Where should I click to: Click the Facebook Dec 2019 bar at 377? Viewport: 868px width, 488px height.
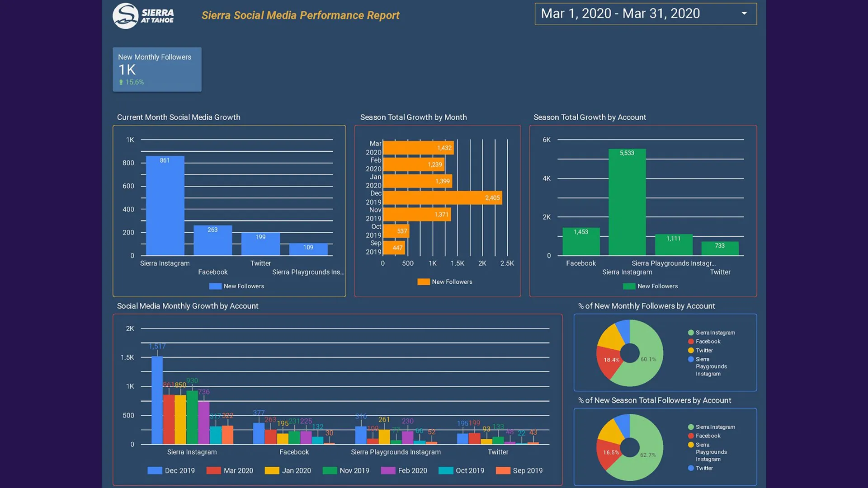(x=259, y=433)
